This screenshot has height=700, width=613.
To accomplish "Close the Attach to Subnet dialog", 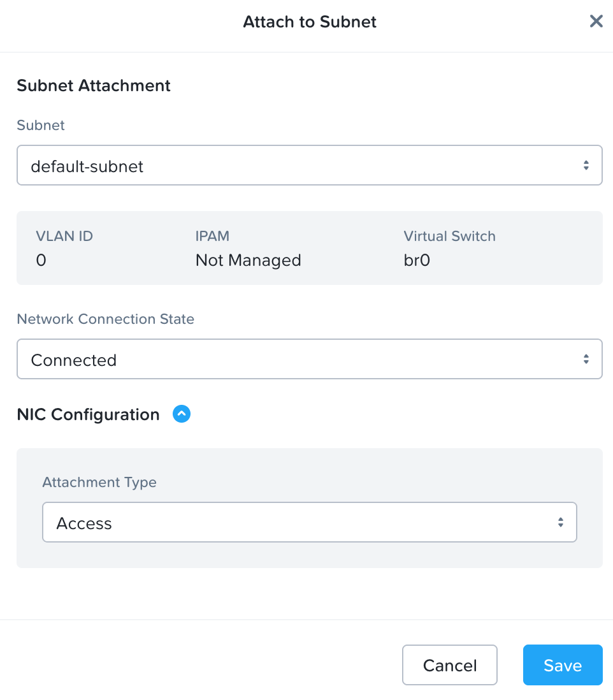I will 596,22.
